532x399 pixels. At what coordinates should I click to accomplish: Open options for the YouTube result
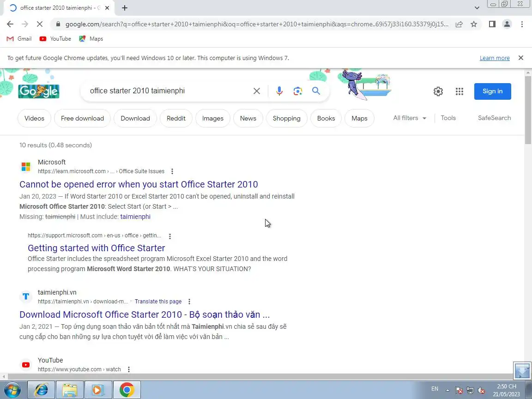click(x=128, y=369)
